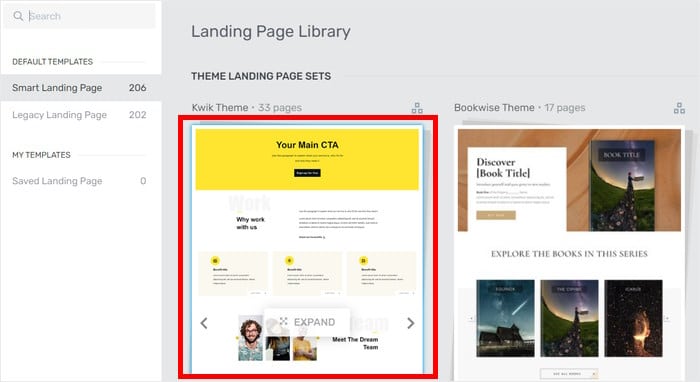
Task: Click the expand arrows icon in EXPAND button
Action: coord(283,321)
